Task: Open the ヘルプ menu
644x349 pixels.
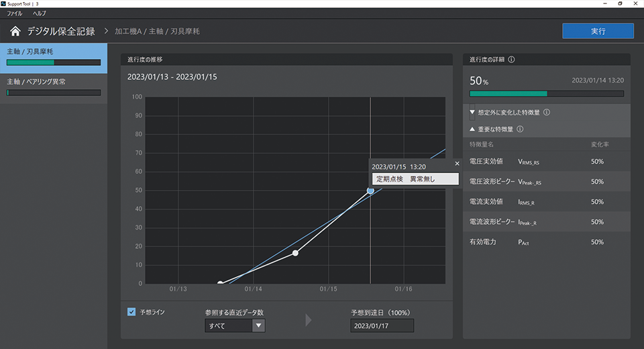Action: (x=40, y=13)
